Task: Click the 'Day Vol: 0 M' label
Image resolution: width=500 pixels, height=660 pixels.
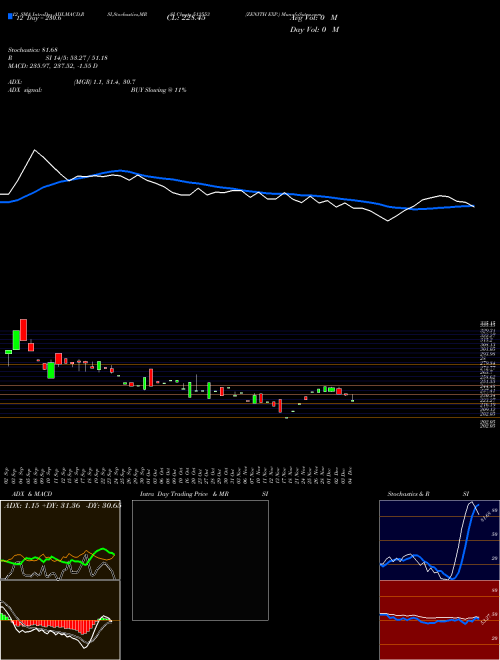Action: point(314,30)
